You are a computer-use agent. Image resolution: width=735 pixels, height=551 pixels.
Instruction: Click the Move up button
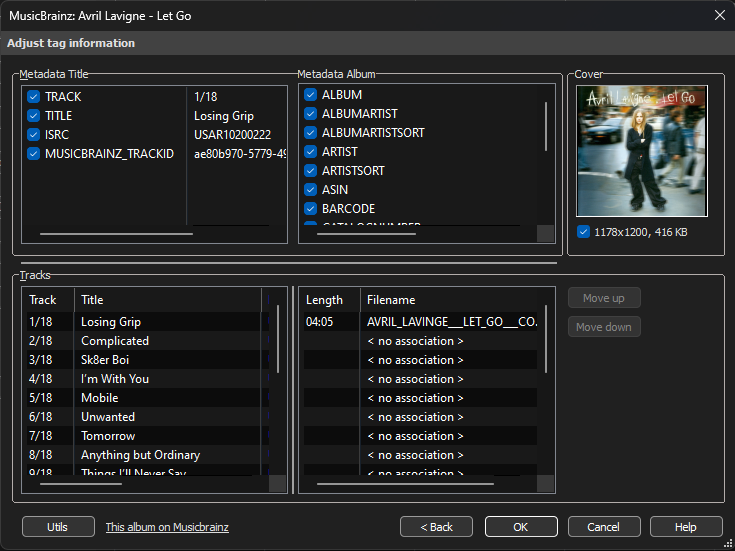point(604,298)
